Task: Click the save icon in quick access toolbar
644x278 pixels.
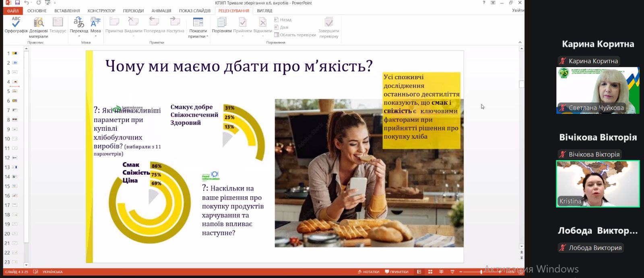Action: click(x=17, y=3)
